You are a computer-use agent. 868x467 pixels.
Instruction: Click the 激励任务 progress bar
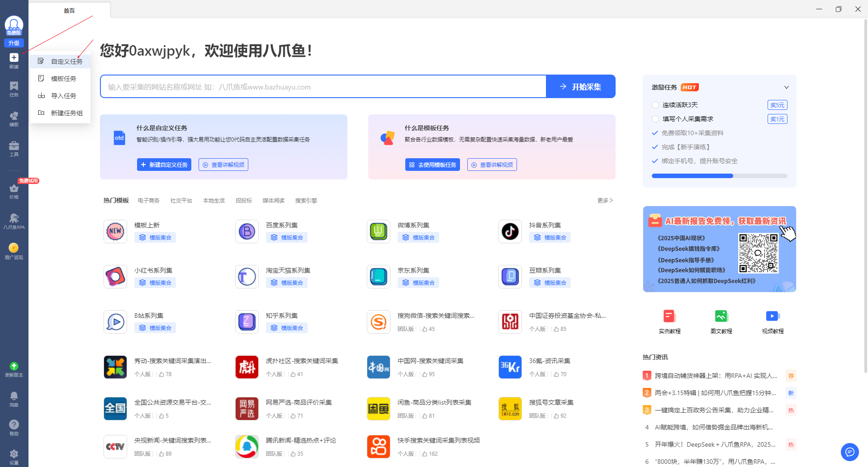pyautogui.click(x=720, y=176)
